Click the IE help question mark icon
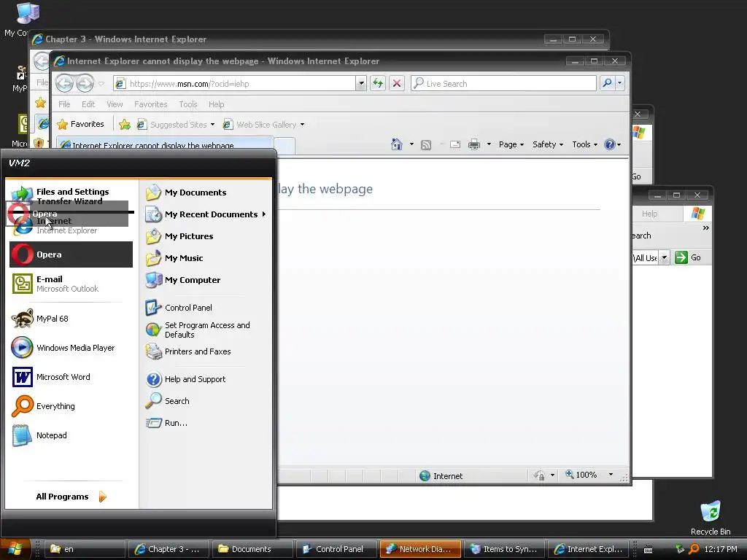Image resolution: width=747 pixels, height=560 pixels. tap(609, 144)
